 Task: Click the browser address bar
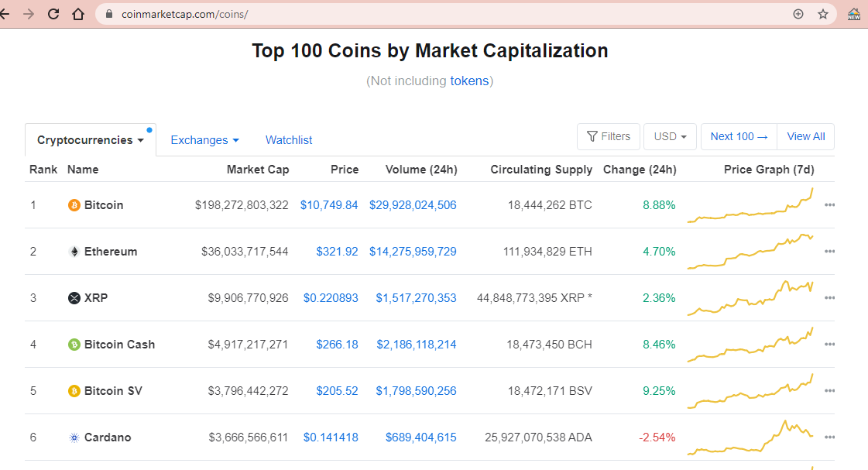pos(449,14)
